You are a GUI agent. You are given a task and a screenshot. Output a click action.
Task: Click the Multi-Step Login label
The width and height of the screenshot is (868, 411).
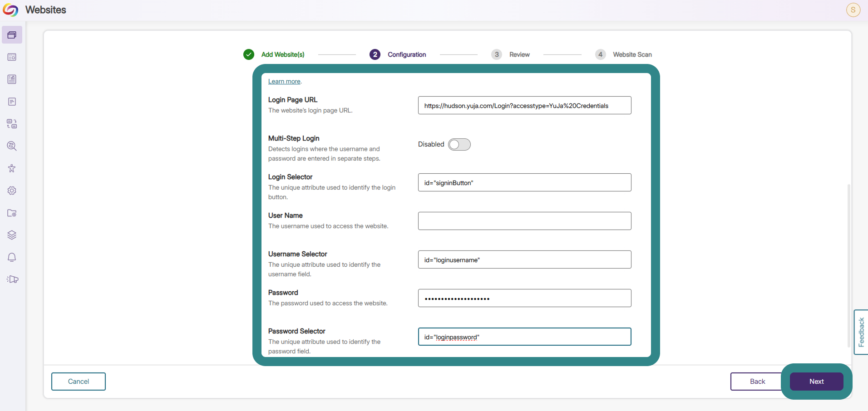(x=294, y=138)
